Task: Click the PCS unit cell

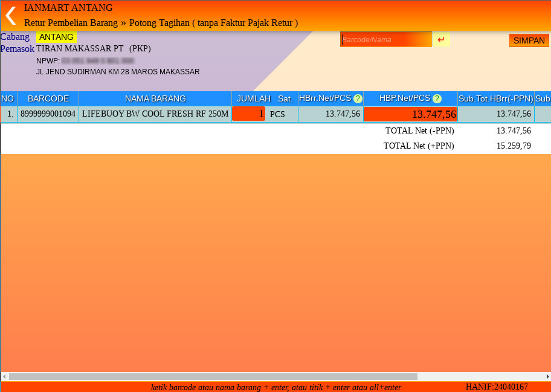Action: click(277, 114)
